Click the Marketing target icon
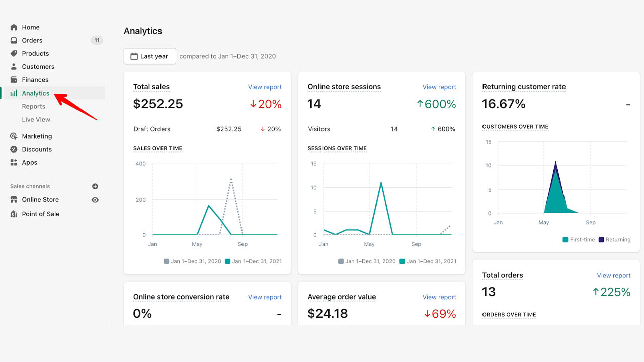 click(x=14, y=136)
